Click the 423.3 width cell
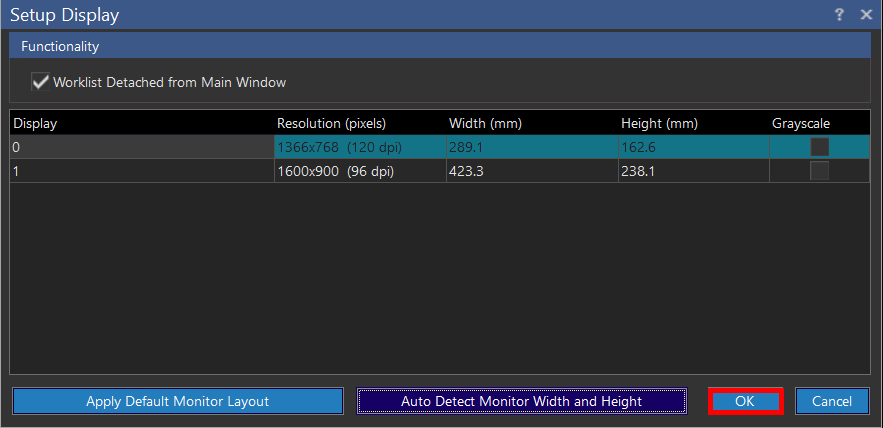This screenshot has width=883, height=428. [x=530, y=171]
